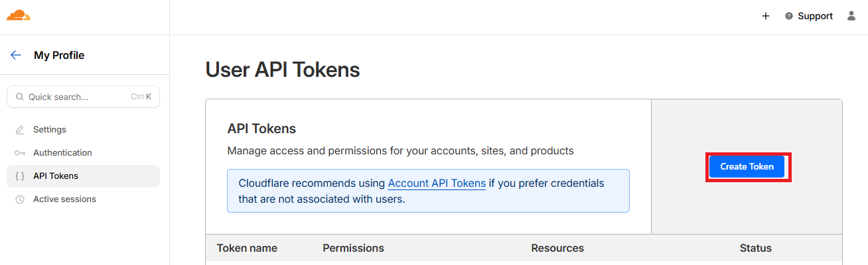Viewport: 868px width, 265px height.
Task: Click the braces icon next to API Tokens
Action: [x=20, y=176]
